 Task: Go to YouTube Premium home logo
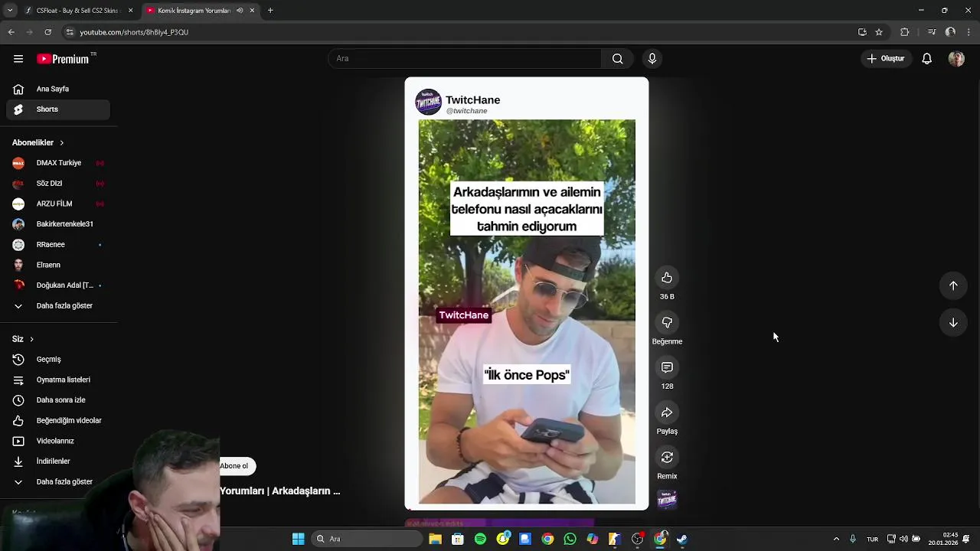[x=64, y=59]
